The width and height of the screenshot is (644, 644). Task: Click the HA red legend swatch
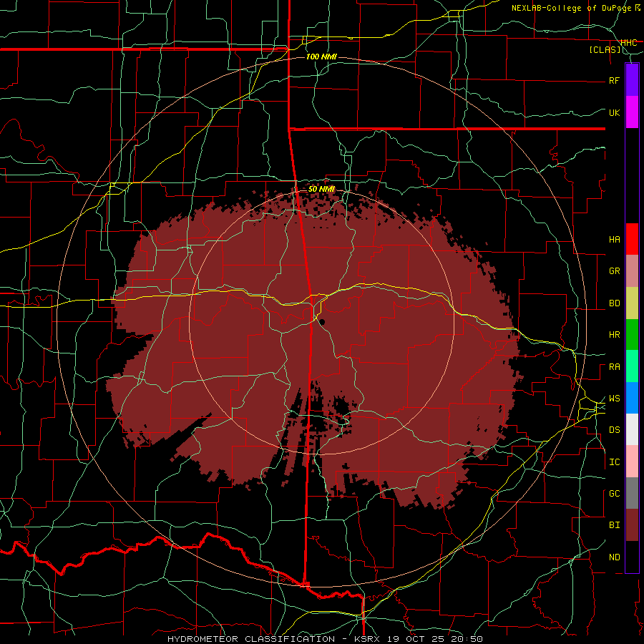click(632, 239)
